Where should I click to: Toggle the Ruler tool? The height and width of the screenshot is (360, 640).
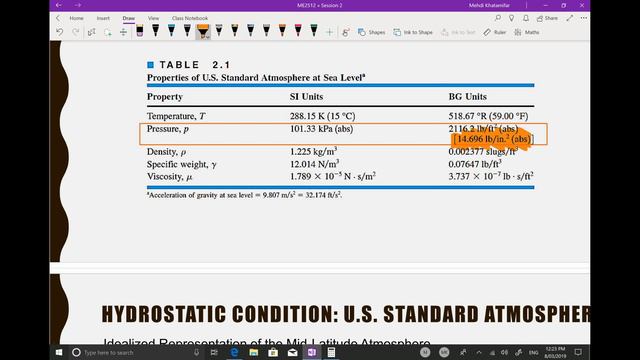point(494,32)
